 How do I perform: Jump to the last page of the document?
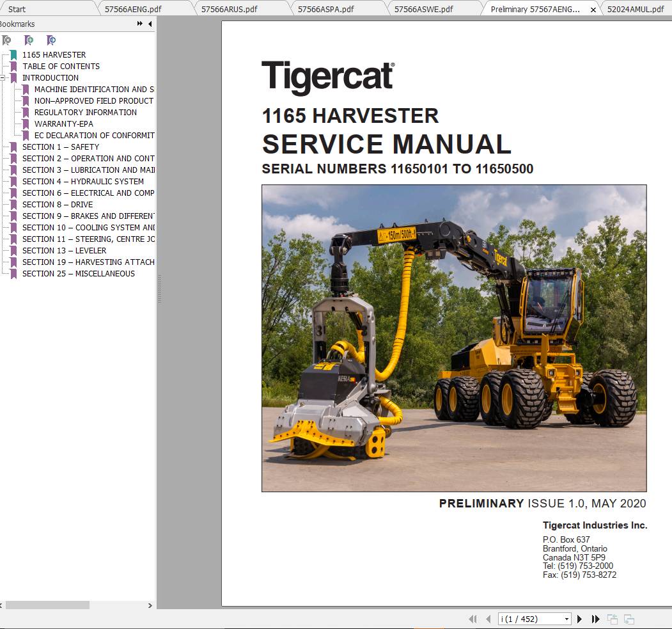click(596, 619)
